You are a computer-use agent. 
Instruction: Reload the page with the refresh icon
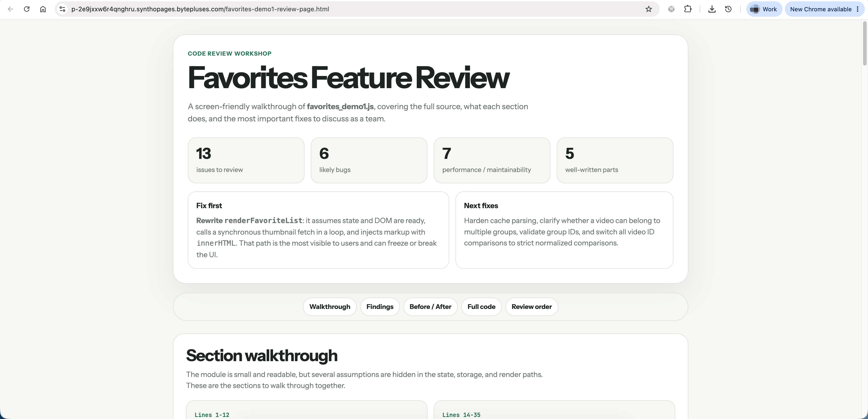tap(27, 9)
